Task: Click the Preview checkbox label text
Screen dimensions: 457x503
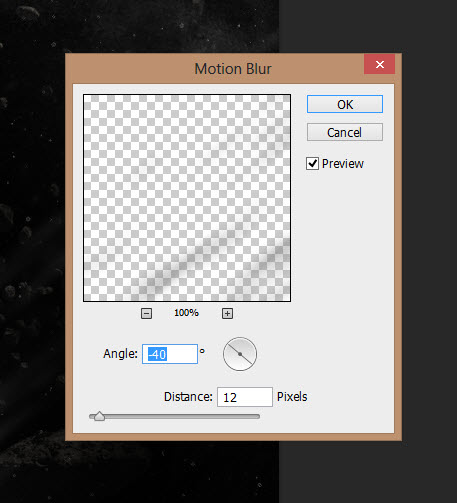Action: (x=343, y=164)
